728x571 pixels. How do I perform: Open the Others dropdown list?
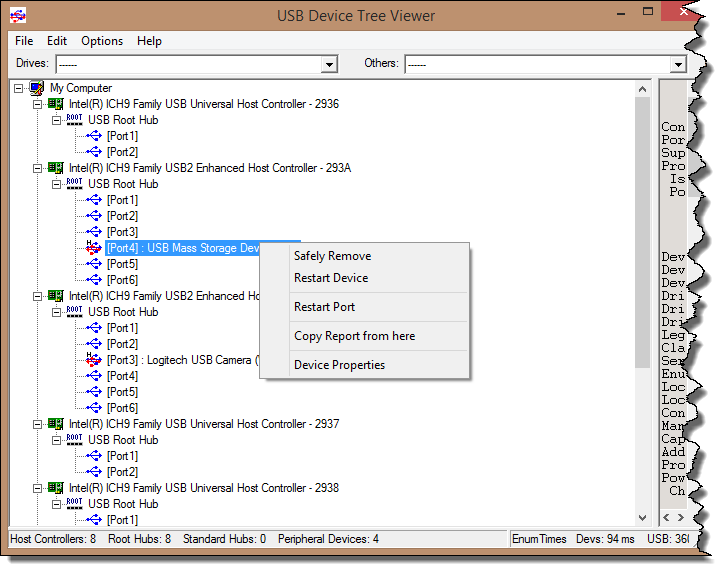[x=678, y=65]
